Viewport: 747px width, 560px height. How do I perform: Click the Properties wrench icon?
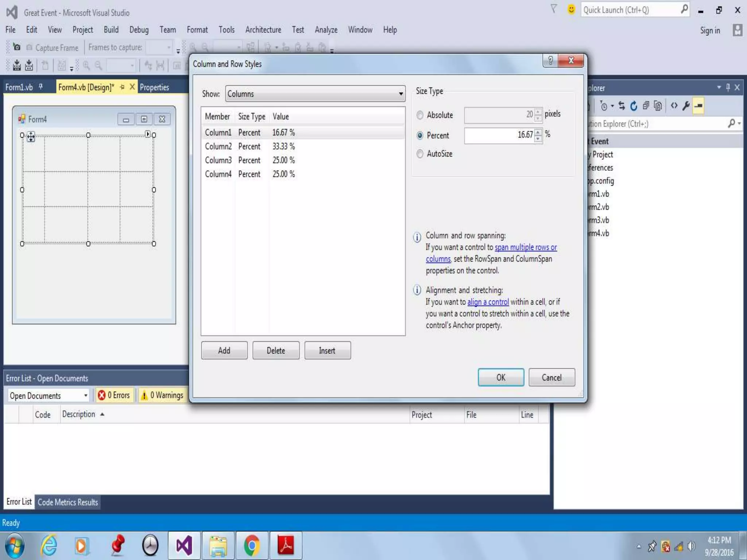[x=686, y=106]
